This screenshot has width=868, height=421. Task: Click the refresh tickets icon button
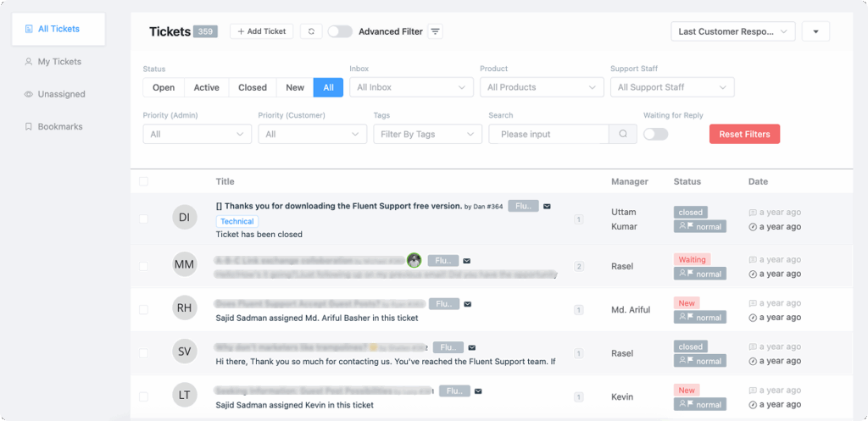(x=311, y=31)
